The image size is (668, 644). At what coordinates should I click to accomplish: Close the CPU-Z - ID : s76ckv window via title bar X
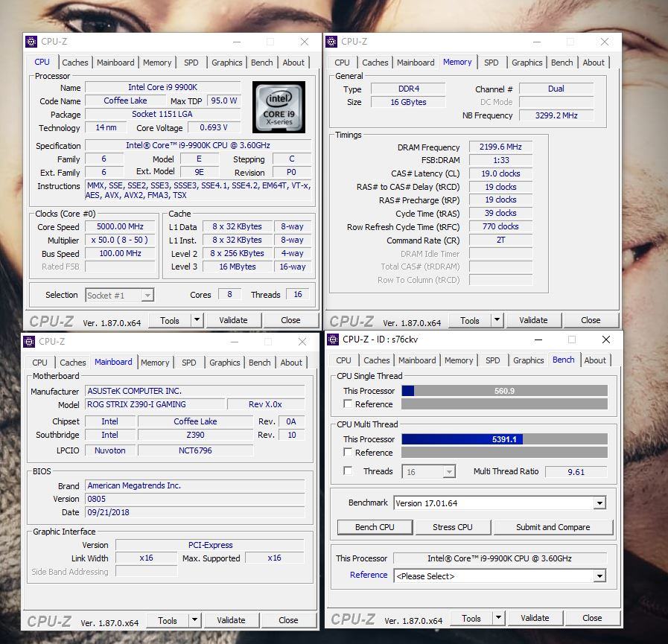click(605, 339)
